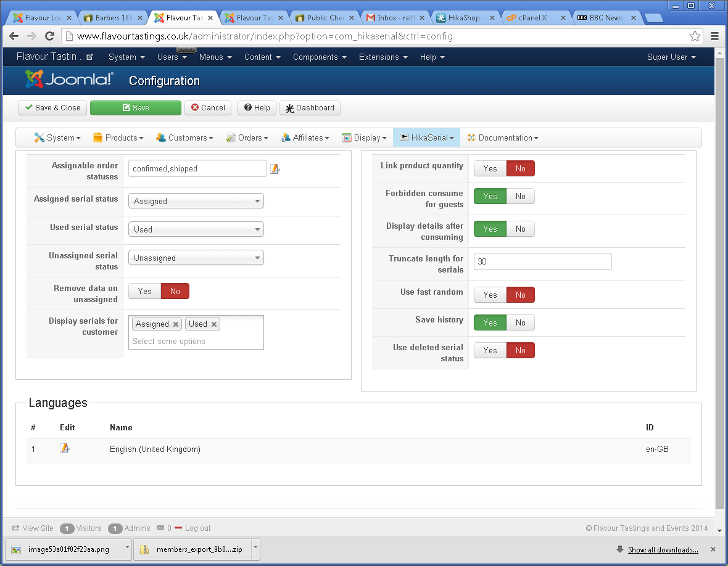Close the downloads bar
The image size is (728, 566).
click(x=713, y=549)
